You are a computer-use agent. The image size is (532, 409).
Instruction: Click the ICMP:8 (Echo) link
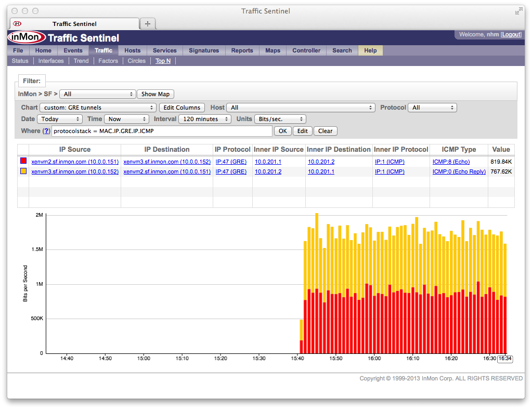tap(451, 162)
